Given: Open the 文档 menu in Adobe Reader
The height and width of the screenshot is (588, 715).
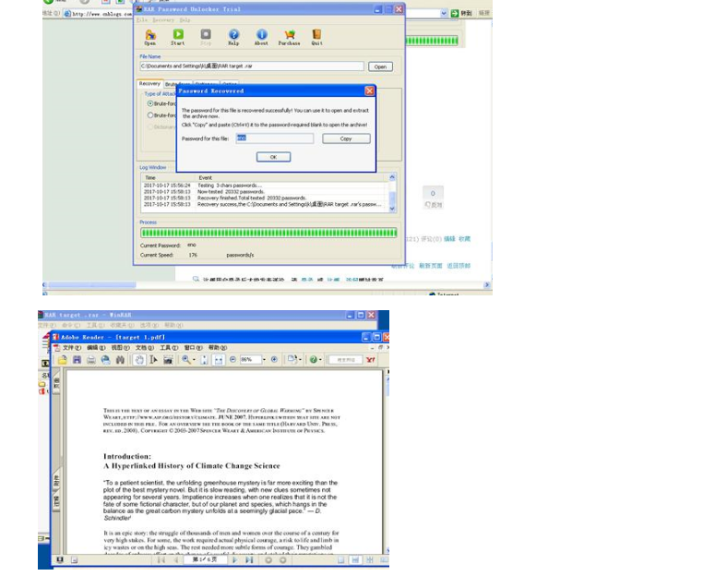Looking at the screenshot, I should 145,348.
